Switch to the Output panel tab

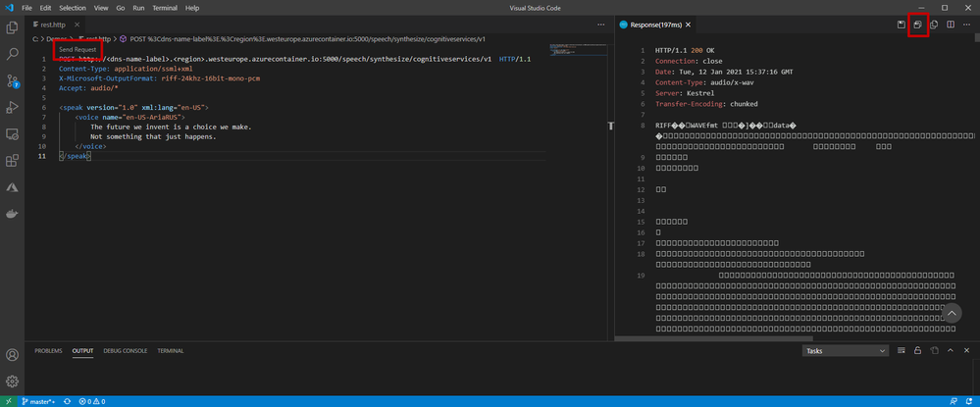pyautogui.click(x=82, y=351)
